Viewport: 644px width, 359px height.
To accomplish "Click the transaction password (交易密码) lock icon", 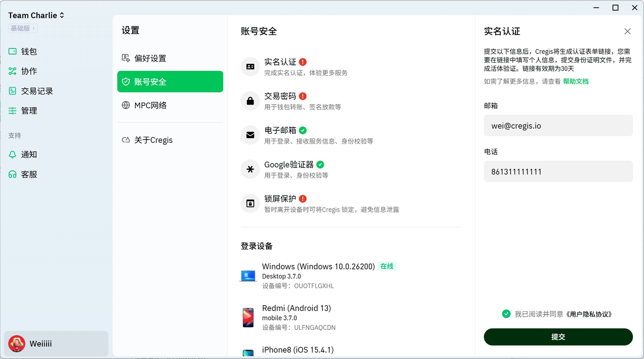I will pos(250,101).
